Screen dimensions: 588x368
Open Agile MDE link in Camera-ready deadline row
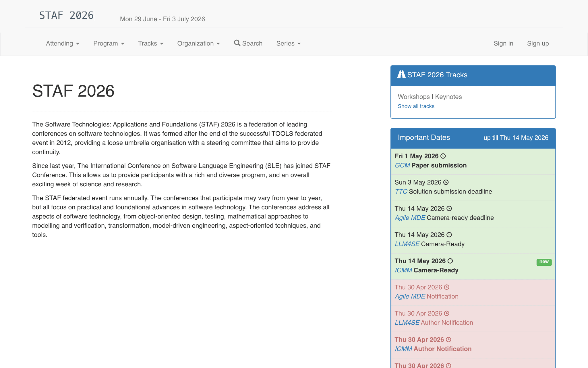[410, 218]
